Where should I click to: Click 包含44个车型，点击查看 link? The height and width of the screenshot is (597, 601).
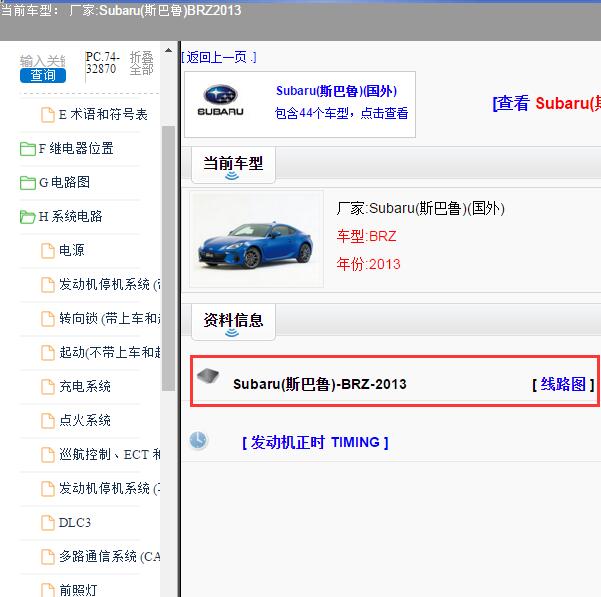point(342,113)
